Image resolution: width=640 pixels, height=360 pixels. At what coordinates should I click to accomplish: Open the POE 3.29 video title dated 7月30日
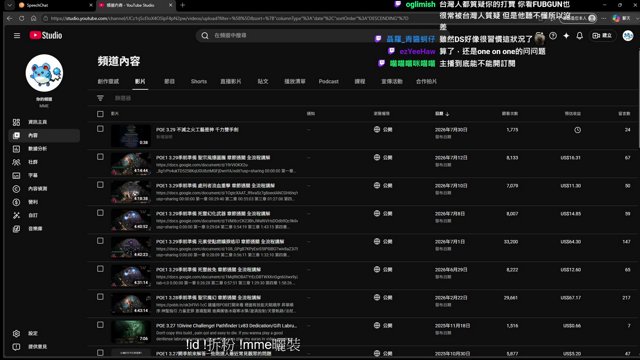197,130
